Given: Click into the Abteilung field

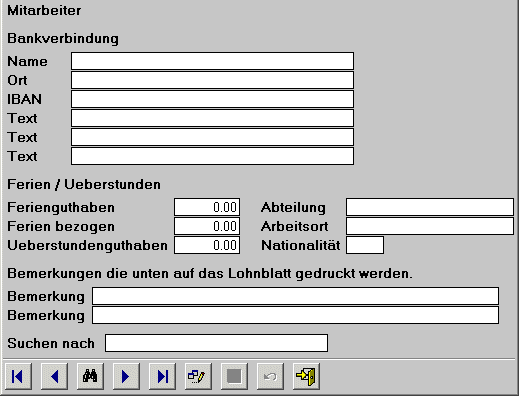Looking at the screenshot, I should click(430, 207).
